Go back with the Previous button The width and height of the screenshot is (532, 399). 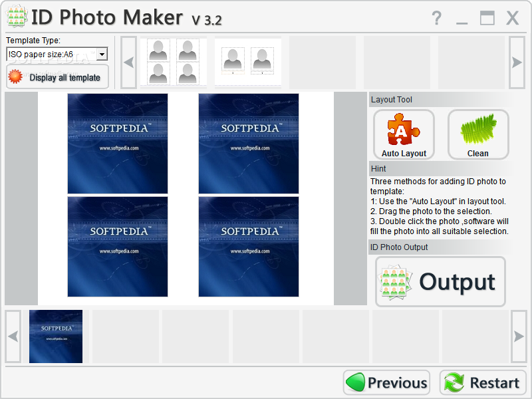coord(386,382)
